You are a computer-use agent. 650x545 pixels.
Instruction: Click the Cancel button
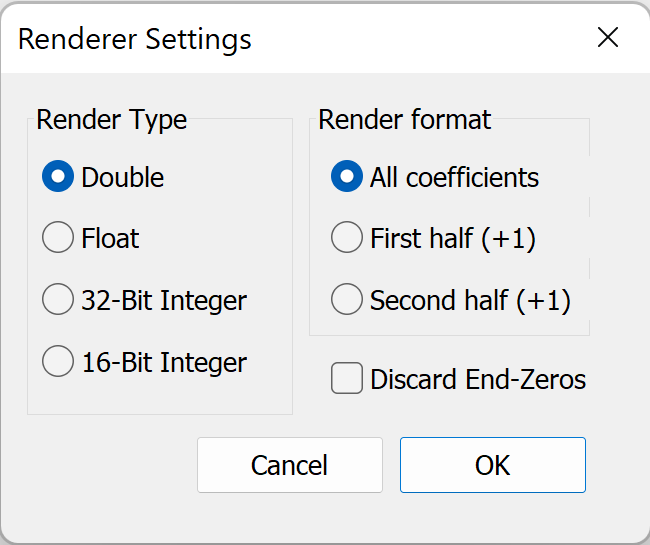290,465
